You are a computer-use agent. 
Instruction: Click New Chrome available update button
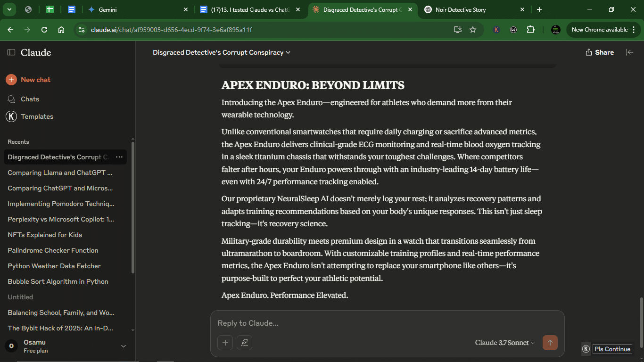pos(603,30)
